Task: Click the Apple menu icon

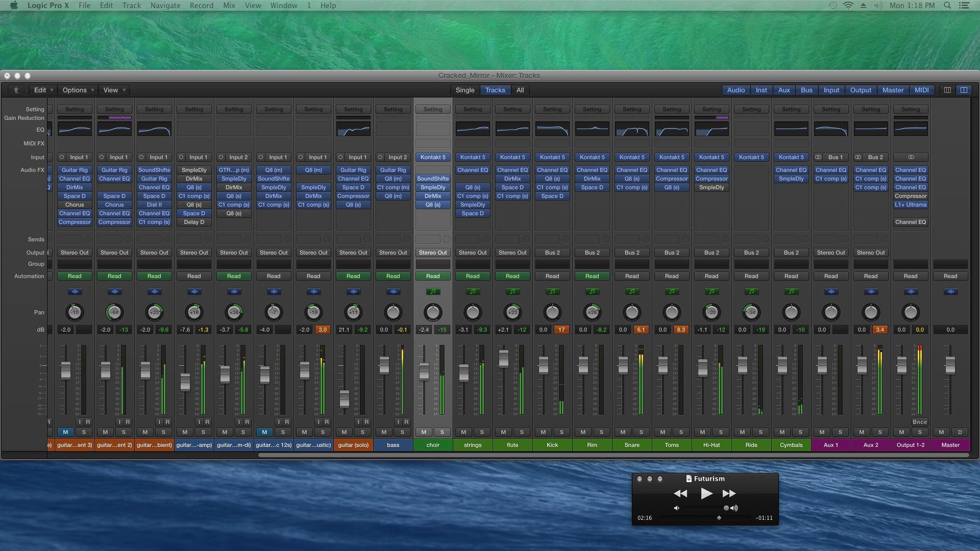Action: click(14, 6)
